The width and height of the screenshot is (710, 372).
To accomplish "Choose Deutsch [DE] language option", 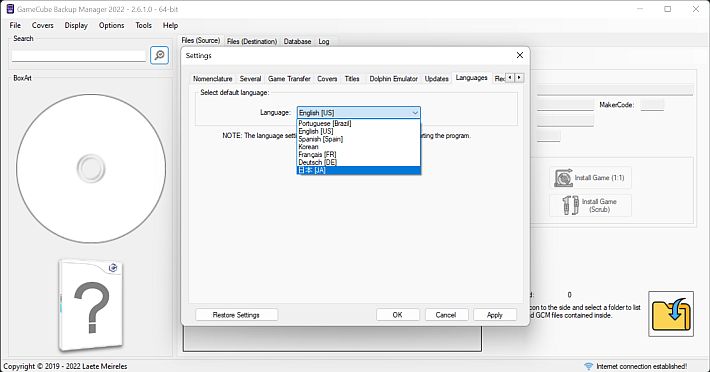I will [x=359, y=162].
